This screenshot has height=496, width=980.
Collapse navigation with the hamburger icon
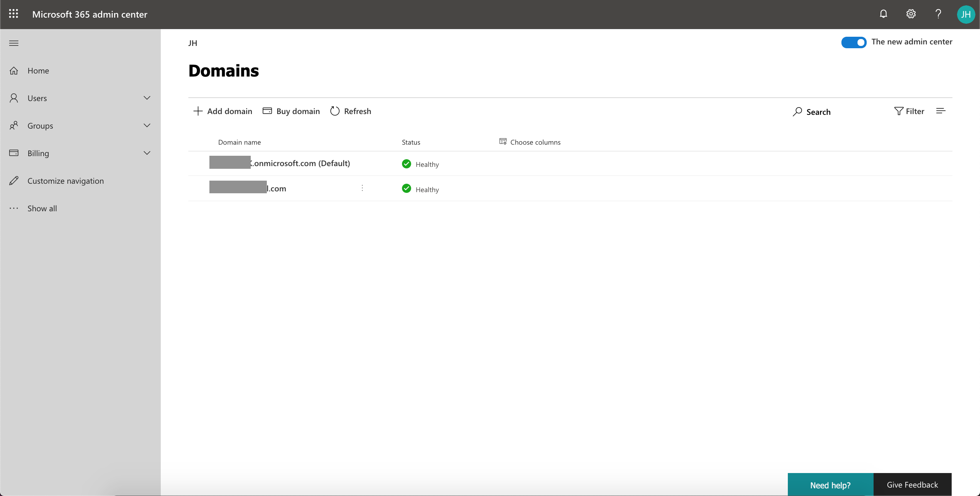(x=13, y=43)
